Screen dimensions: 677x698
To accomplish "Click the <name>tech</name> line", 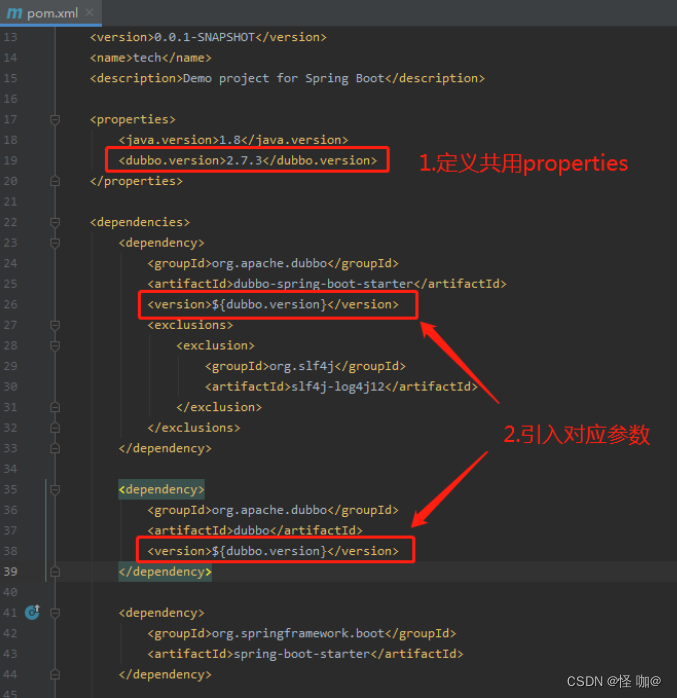I will (150, 58).
